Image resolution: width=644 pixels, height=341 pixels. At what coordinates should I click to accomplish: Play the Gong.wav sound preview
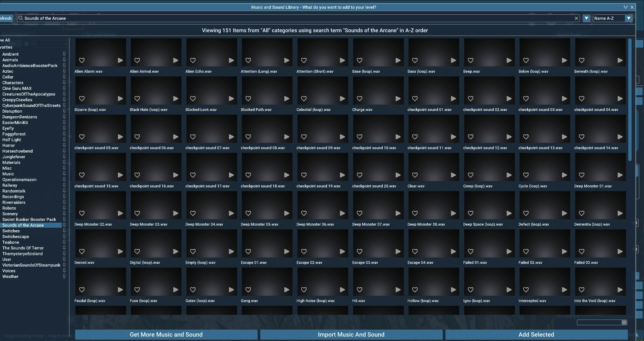(x=286, y=290)
